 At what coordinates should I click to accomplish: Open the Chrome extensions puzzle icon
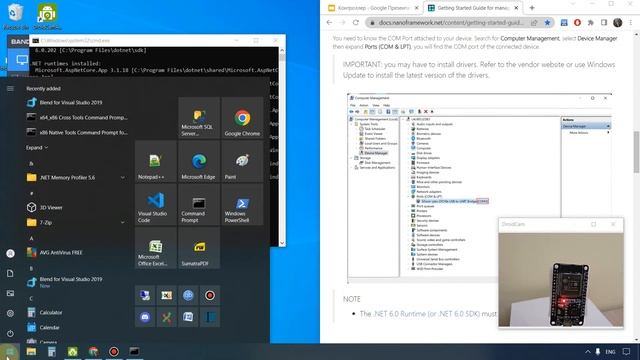[591, 22]
